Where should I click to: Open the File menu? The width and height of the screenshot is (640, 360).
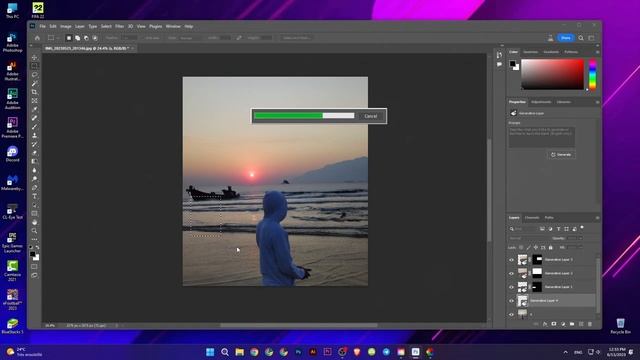point(42,26)
